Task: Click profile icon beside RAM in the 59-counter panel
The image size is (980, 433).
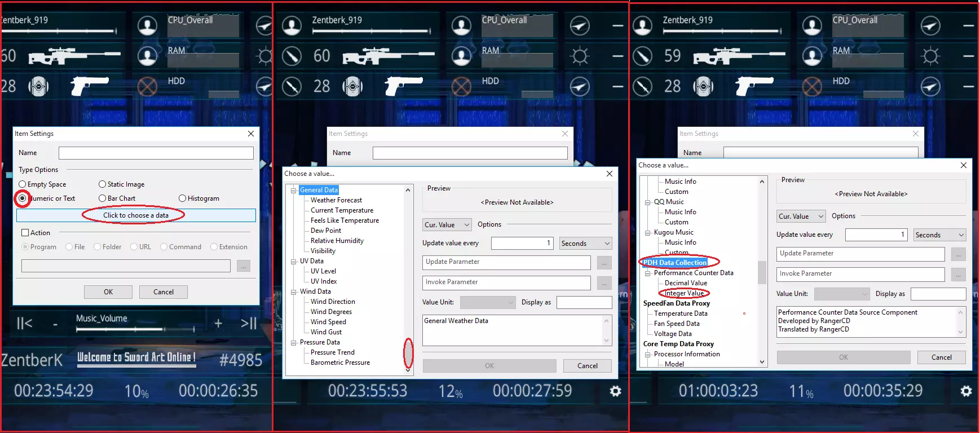Action: 812,56
